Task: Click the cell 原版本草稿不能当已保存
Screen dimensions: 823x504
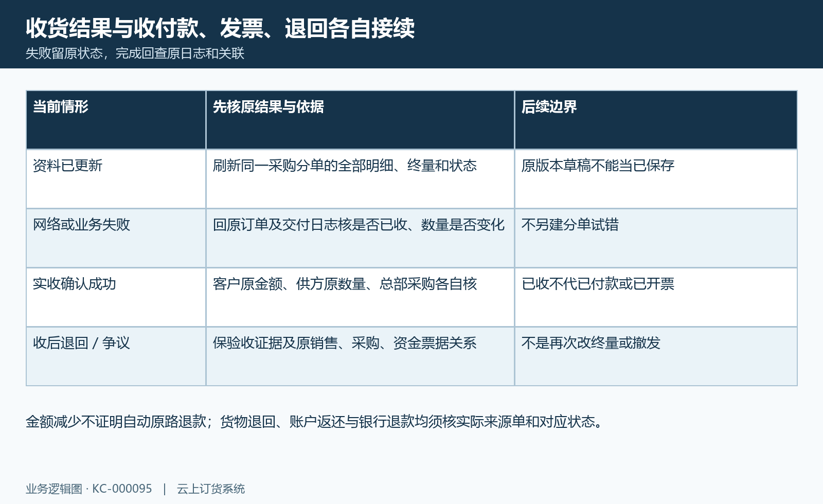Action: tap(656, 179)
